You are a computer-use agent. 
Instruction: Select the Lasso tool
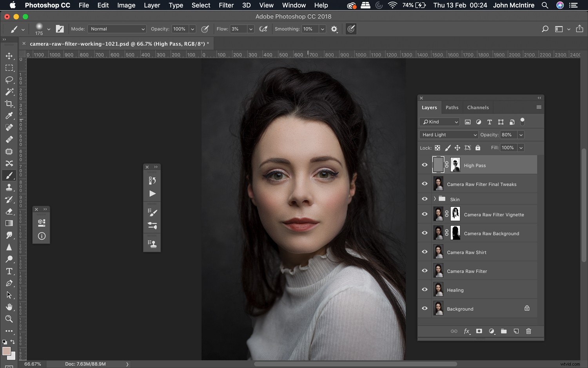coord(9,80)
